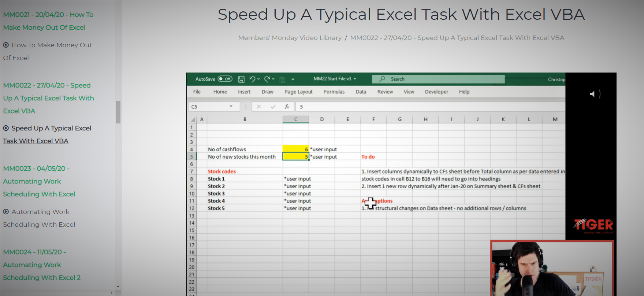Click the Insert Function fx icon

tap(287, 107)
